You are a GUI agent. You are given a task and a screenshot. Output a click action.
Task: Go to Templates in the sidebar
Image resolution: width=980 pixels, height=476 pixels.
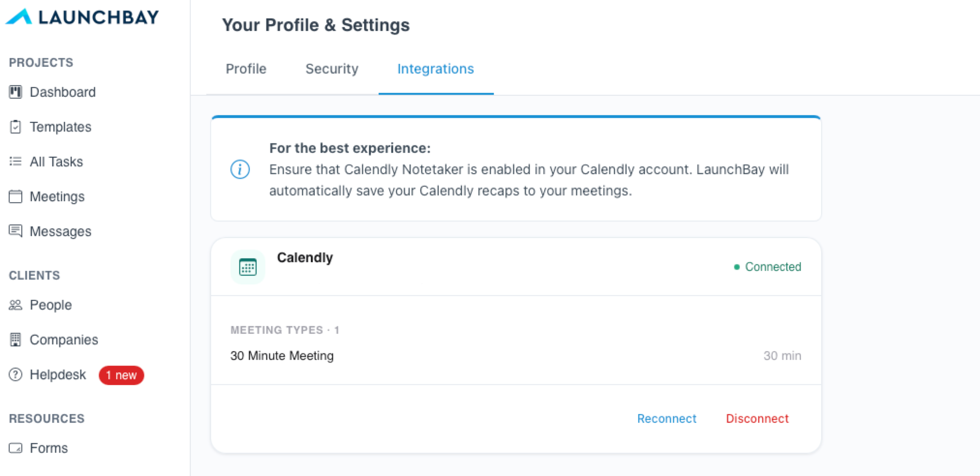pyautogui.click(x=61, y=127)
